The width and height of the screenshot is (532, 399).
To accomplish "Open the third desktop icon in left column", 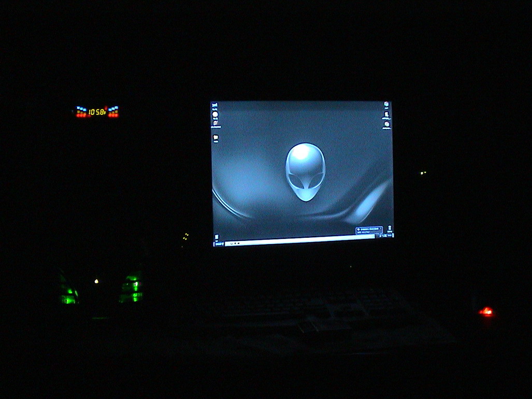I will pos(215,124).
